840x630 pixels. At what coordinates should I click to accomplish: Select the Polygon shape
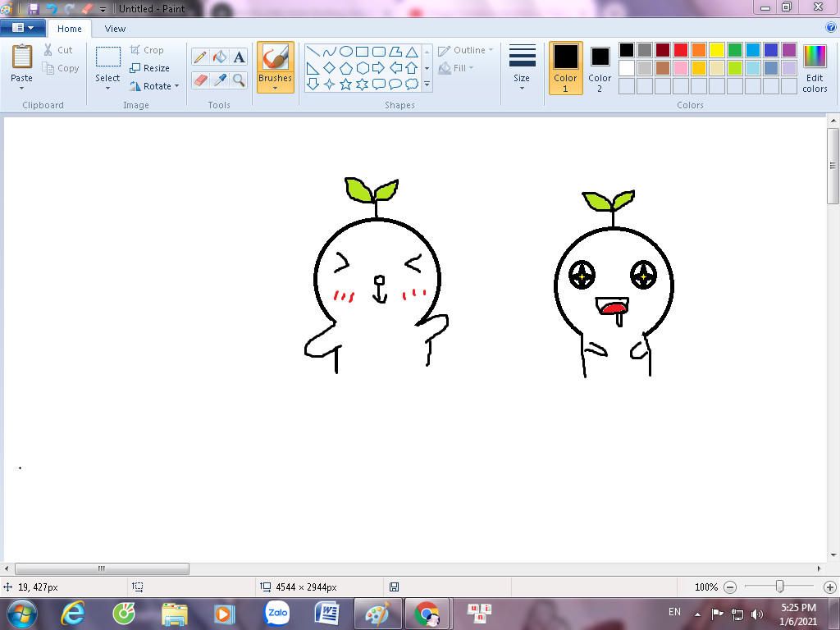coord(395,52)
